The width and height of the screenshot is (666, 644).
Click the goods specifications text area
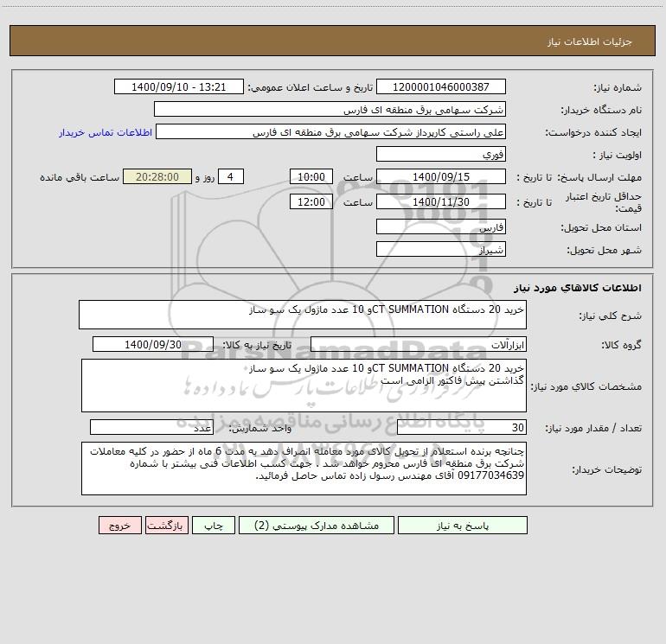304,386
